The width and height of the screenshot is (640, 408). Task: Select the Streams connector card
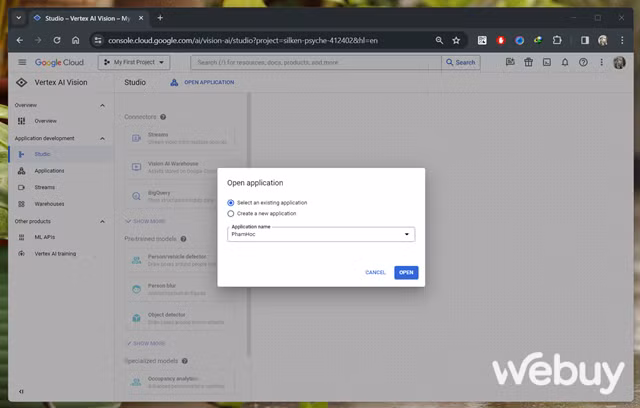pos(180,138)
